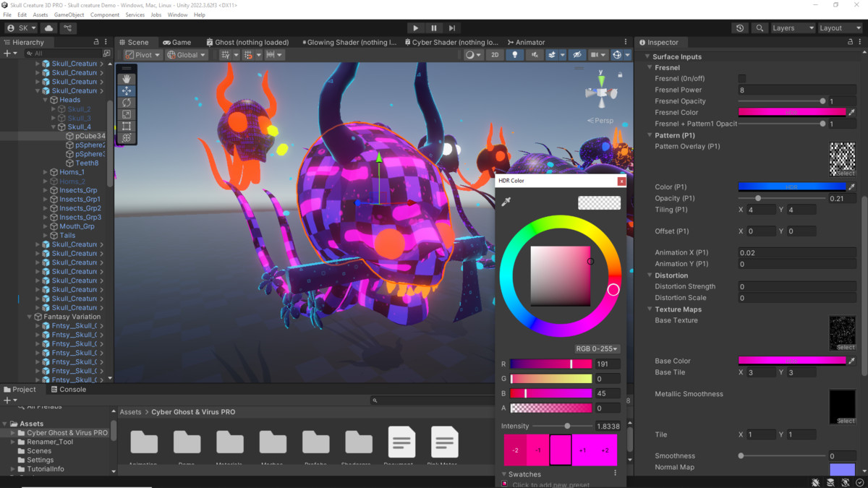
Task: Click the Intensity slider in HDR Color
Action: (x=561, y=427)
